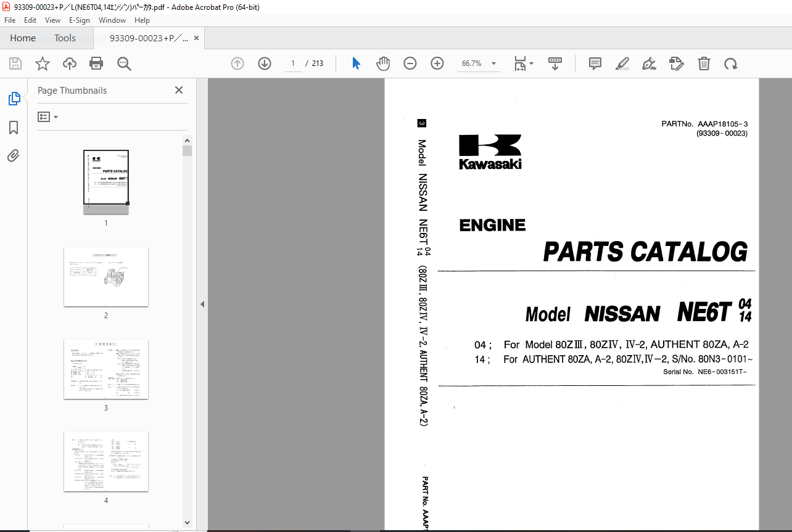Select page 2 thumbnail

(x=106, y=277)
